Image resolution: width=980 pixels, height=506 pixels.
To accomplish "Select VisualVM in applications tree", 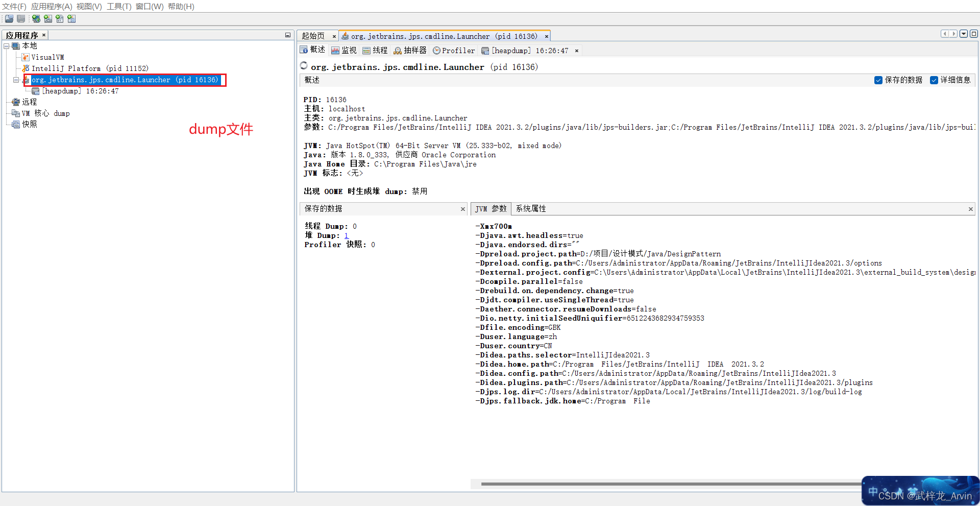I will tap(48, 57).
